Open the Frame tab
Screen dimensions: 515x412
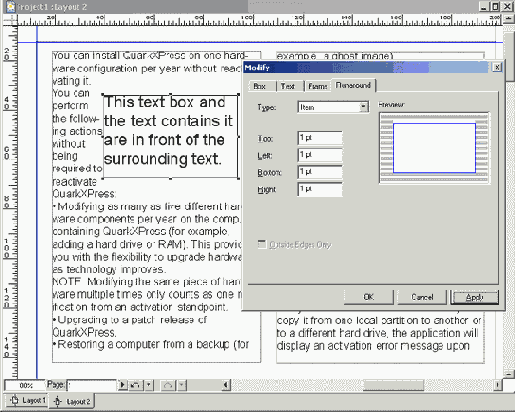317,86
